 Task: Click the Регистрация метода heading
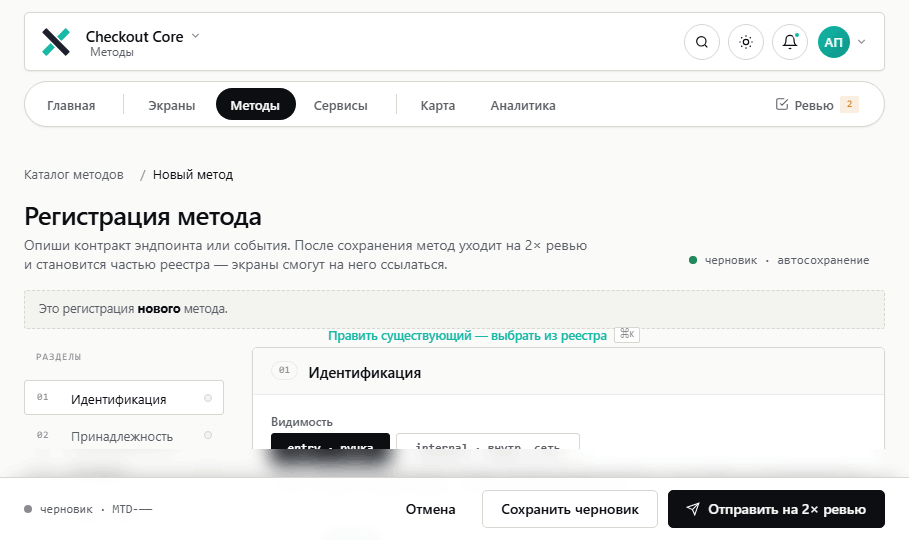[143, 216]
